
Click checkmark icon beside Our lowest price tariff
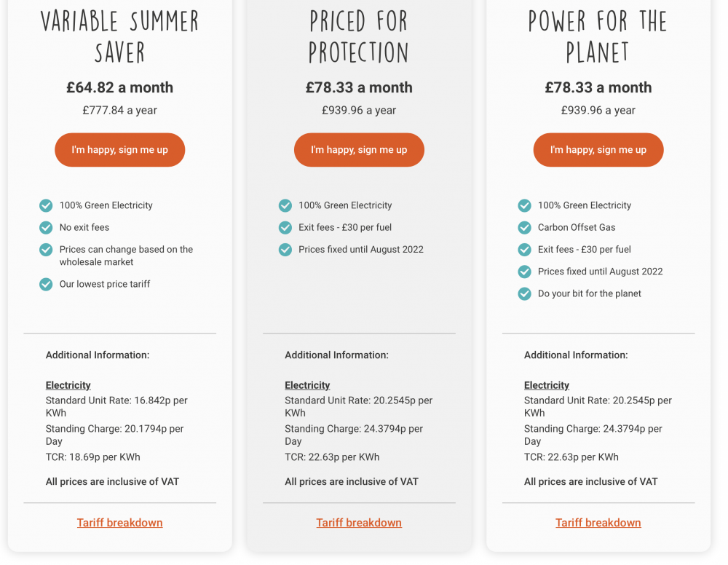[x=46, y=284]
